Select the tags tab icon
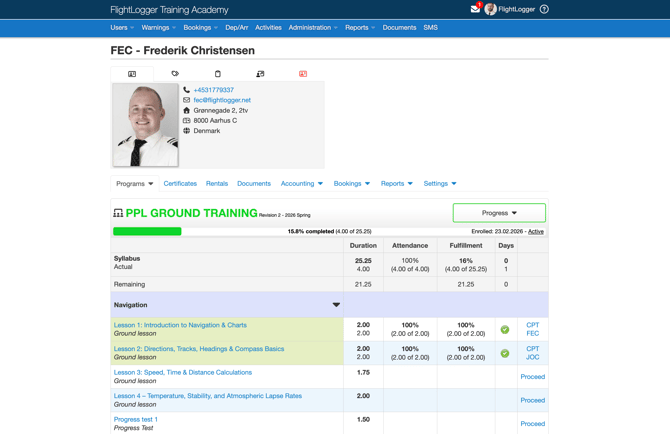Viewport: 670px width, 434px height. [175, 73]
